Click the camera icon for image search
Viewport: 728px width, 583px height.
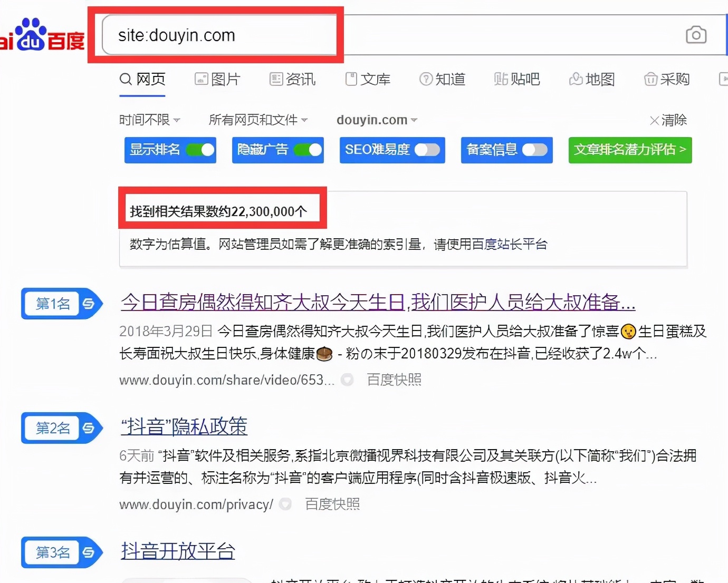pyautogui.click(x=696, y=34)
